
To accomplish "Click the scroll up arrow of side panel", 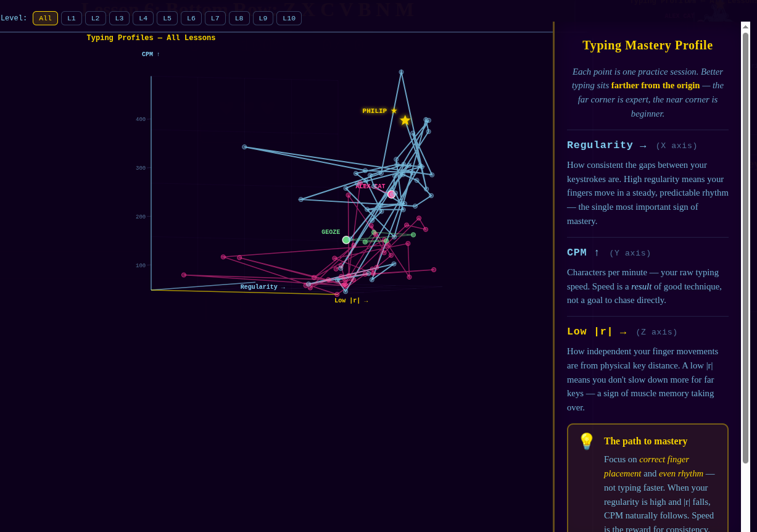I will (745, 27).
